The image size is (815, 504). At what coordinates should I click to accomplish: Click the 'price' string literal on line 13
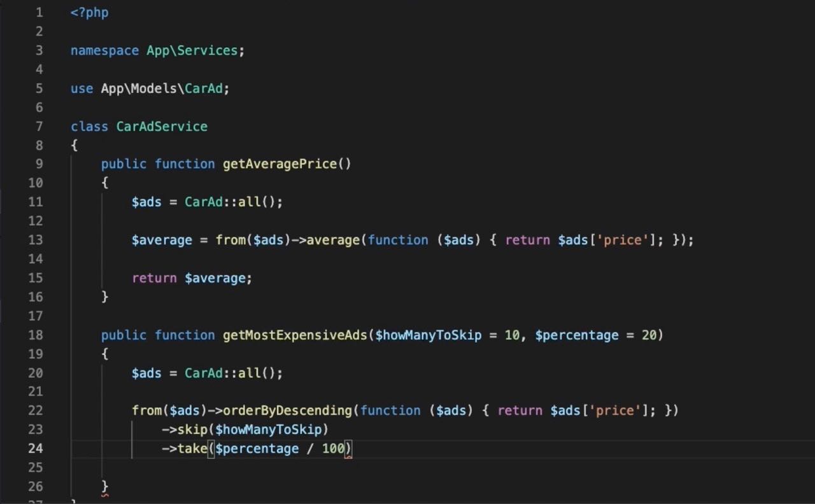point(621,240)
